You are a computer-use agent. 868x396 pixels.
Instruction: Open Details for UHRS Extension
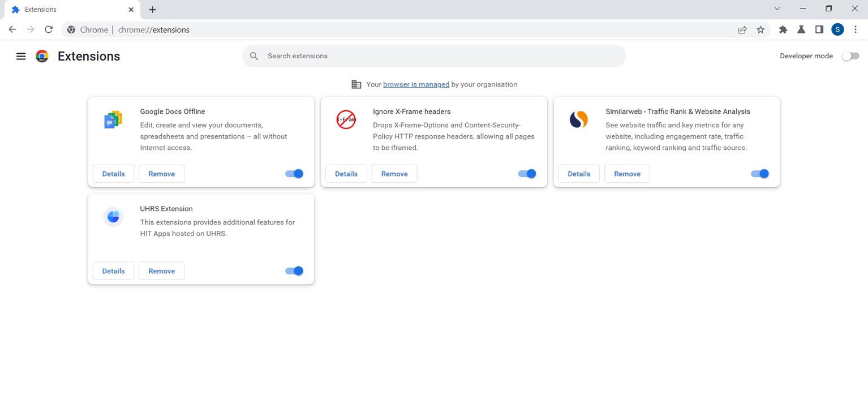(x=113, y=271)
